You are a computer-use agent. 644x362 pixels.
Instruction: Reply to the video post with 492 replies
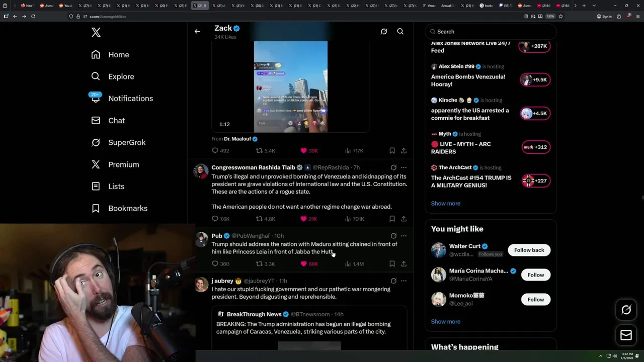tap(220, 151)
